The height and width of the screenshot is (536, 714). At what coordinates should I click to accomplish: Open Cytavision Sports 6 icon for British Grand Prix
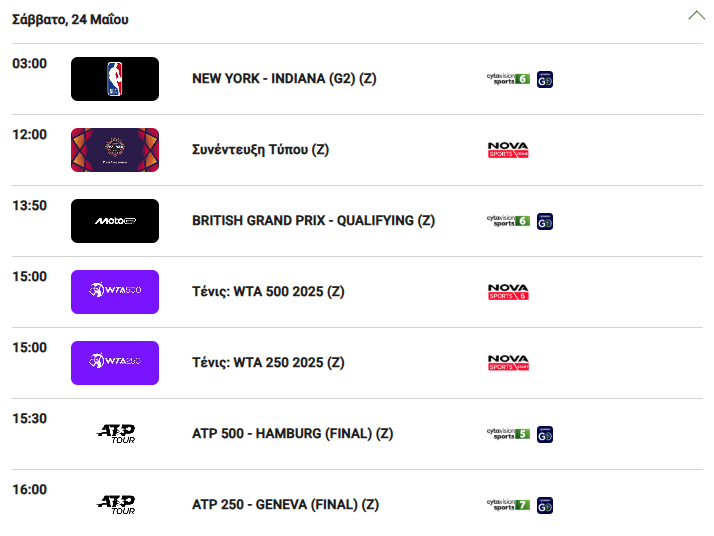(x=508, y=221)
